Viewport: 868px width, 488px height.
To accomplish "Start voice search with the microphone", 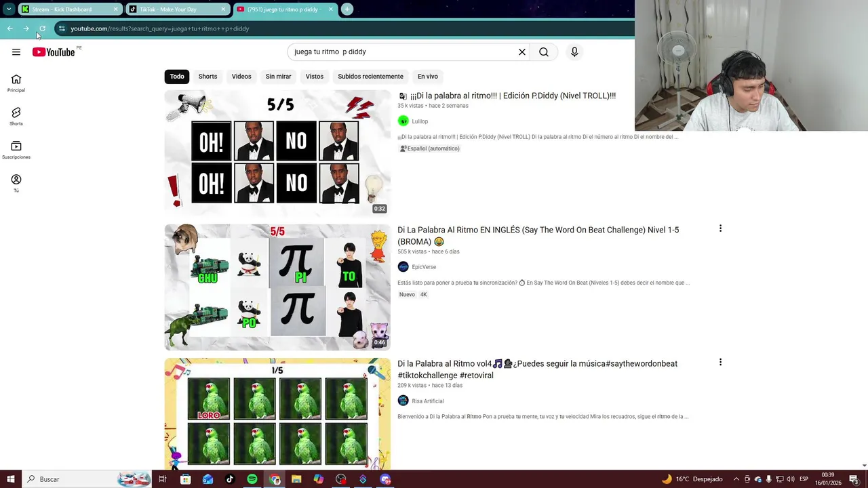I will 574,52.
